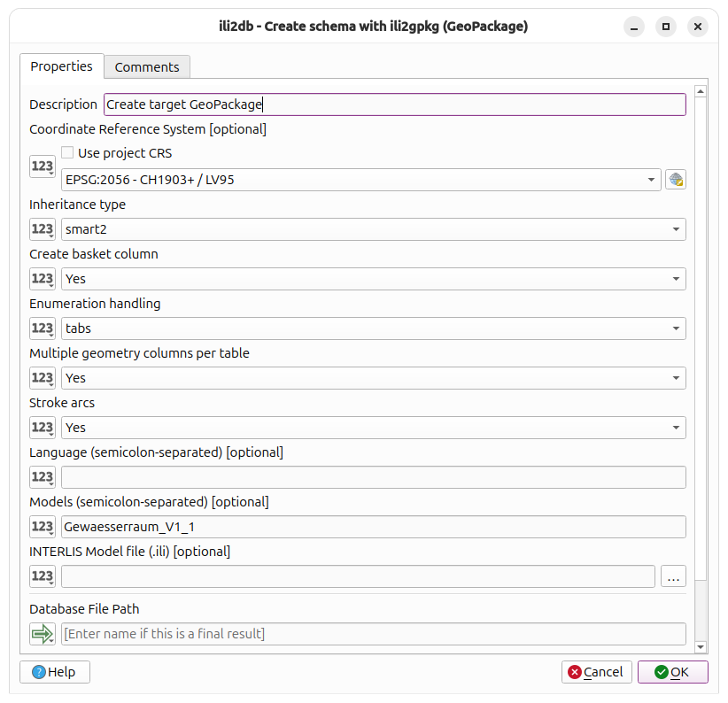The image size is (728, 703).
Task: Click the scrollbar up arrow
Action: pyautogui.click(x=701, y=91)
